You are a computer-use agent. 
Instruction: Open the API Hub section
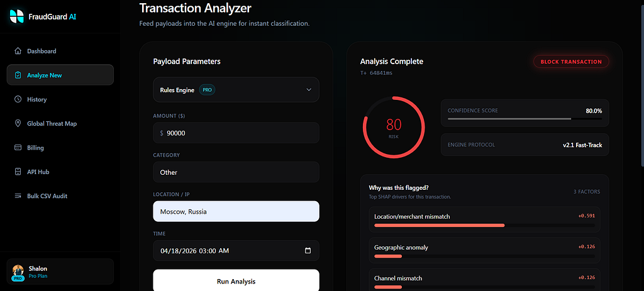pos(60,172)
